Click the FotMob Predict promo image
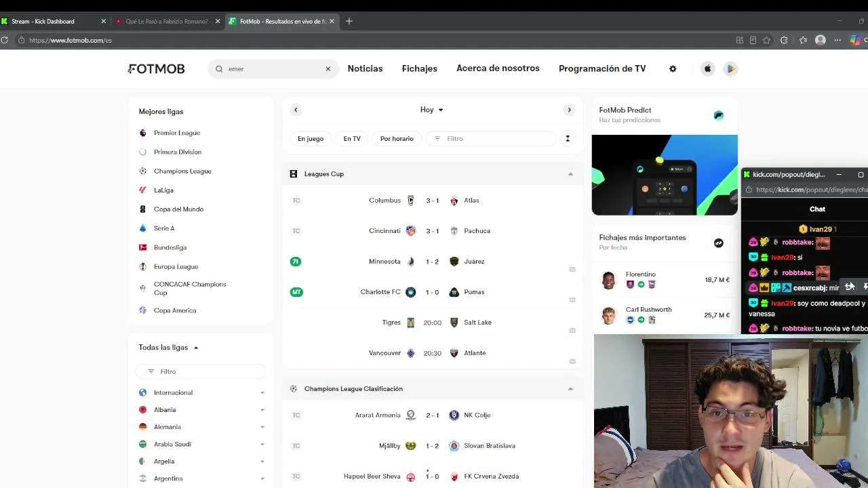Screen dimensions: 868x488 665,175
